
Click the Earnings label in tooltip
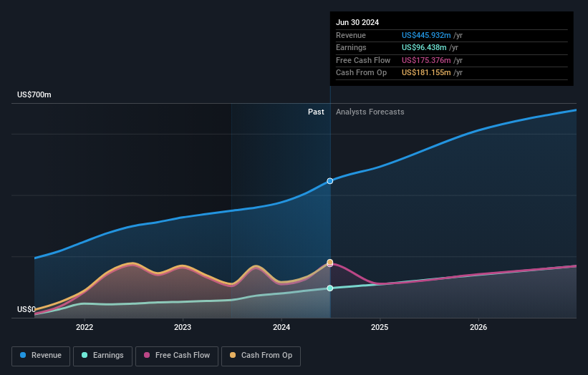(351, 47)
